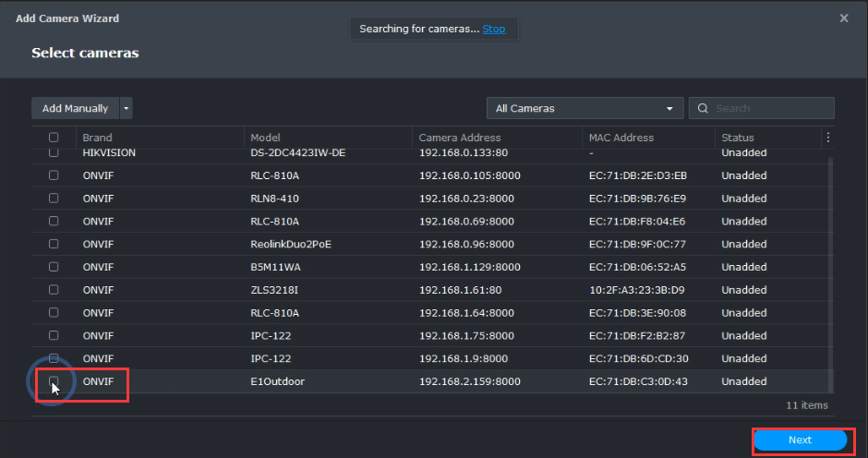Stop searching for cameras link
The height and width of the screenshot is (458, 868).
tap(494, 29)
